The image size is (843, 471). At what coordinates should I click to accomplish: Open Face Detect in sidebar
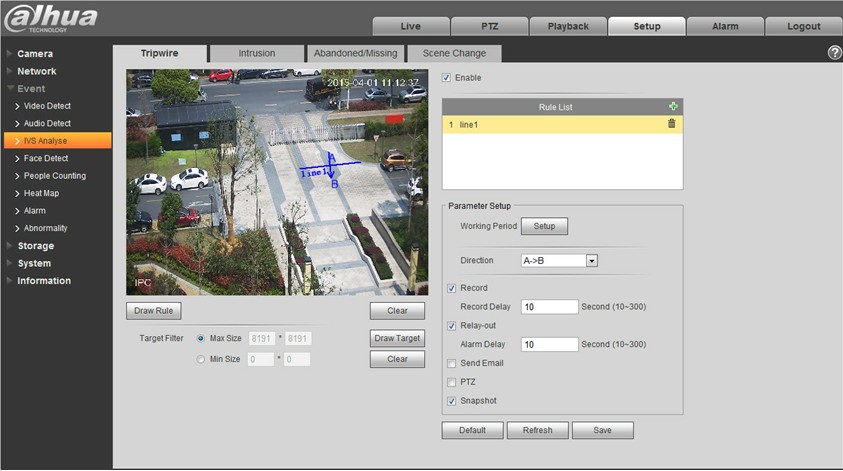click(x=46, y=158)
